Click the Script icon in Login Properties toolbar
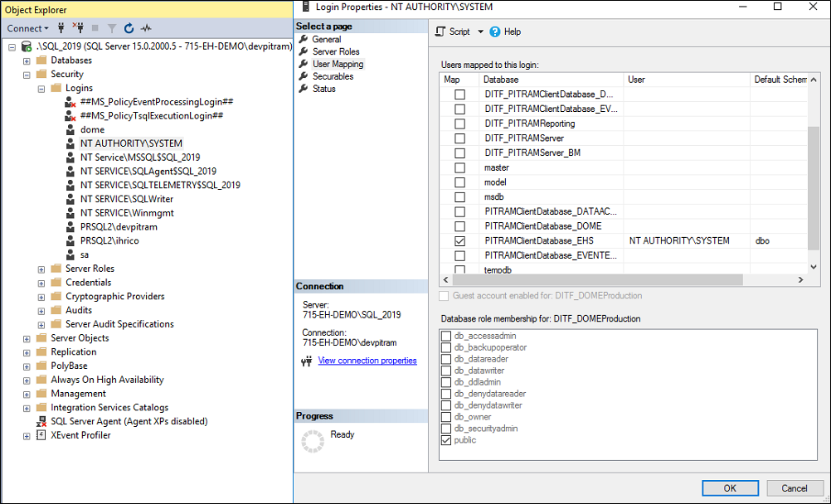The height and width of the screenshot is (504, 831). coord(440,31)
